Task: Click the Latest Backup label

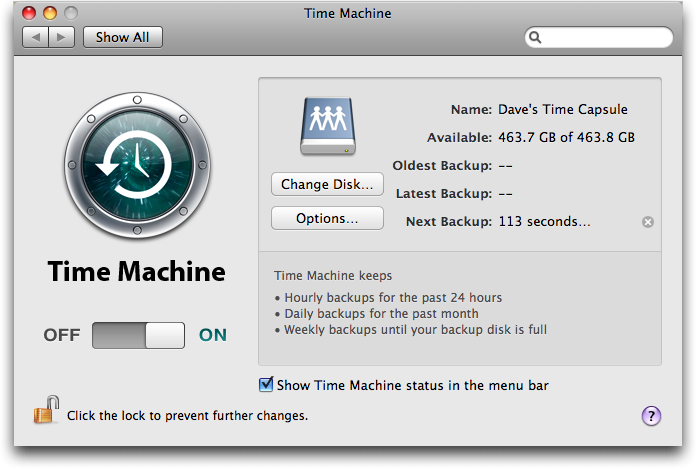Action: tap(444, 193)
